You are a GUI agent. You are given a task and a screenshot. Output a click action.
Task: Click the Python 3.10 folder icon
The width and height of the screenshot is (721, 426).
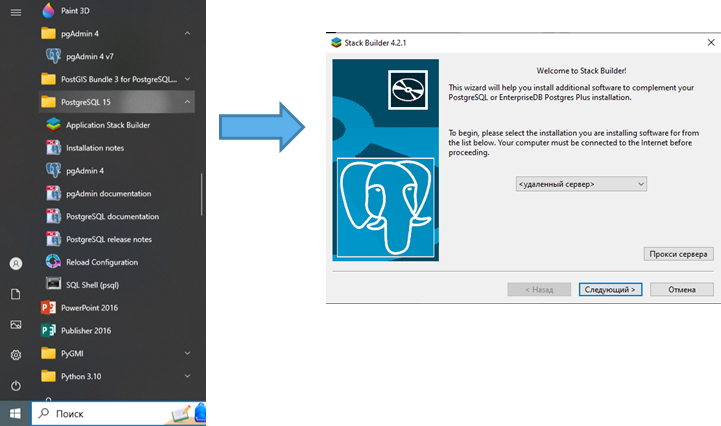tap(48, 376)
